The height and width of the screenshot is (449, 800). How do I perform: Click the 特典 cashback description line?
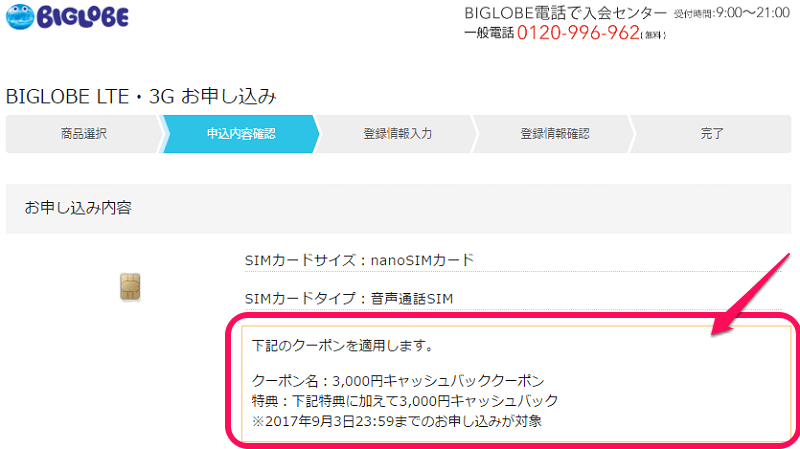[x=405, y=401]
